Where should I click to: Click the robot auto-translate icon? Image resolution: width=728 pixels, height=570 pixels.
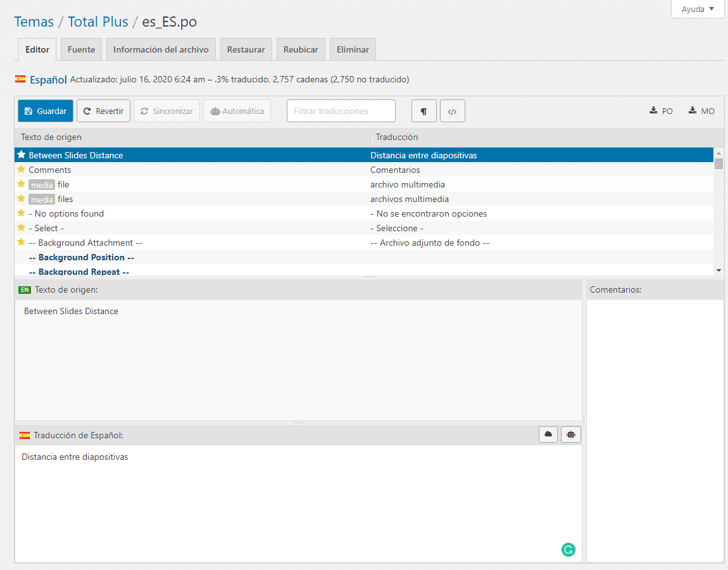pos(571,434)
